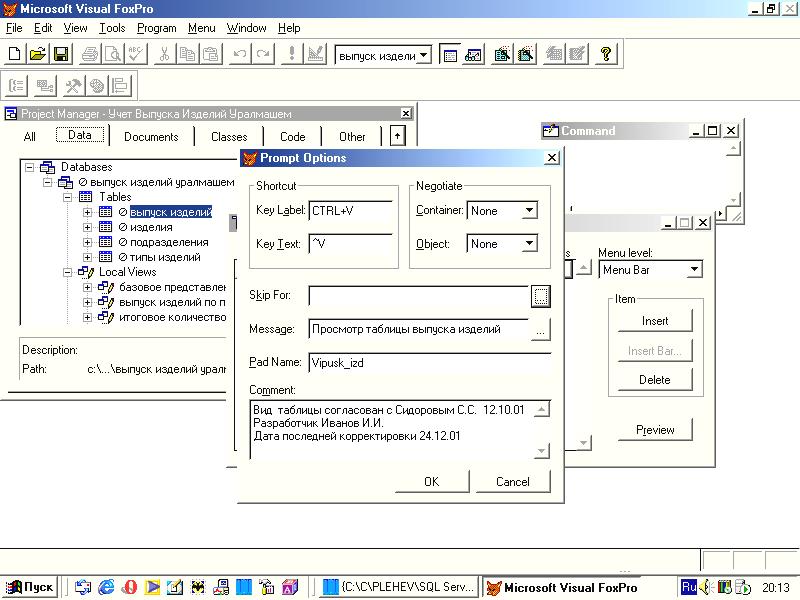
Task: Click the Key Label input field
Action: tap(351, 211)
